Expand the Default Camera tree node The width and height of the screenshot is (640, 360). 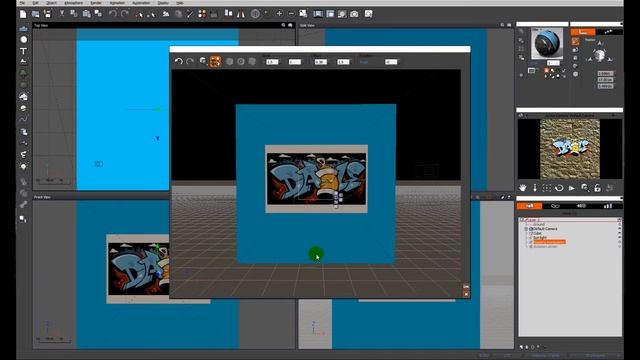526,229
